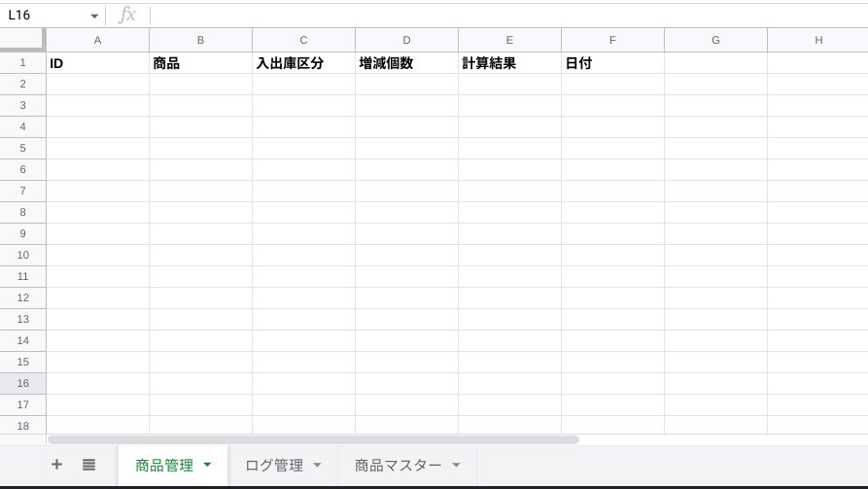Select the 入出庫区分 header cell
The width and height of the screenshot is (868, 489).
tap(303, 63)
